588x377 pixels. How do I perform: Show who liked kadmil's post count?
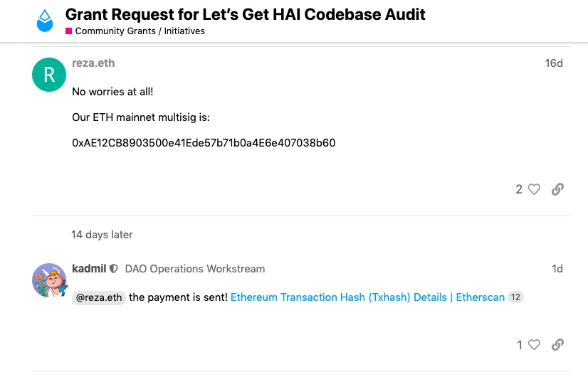[520, 345]
